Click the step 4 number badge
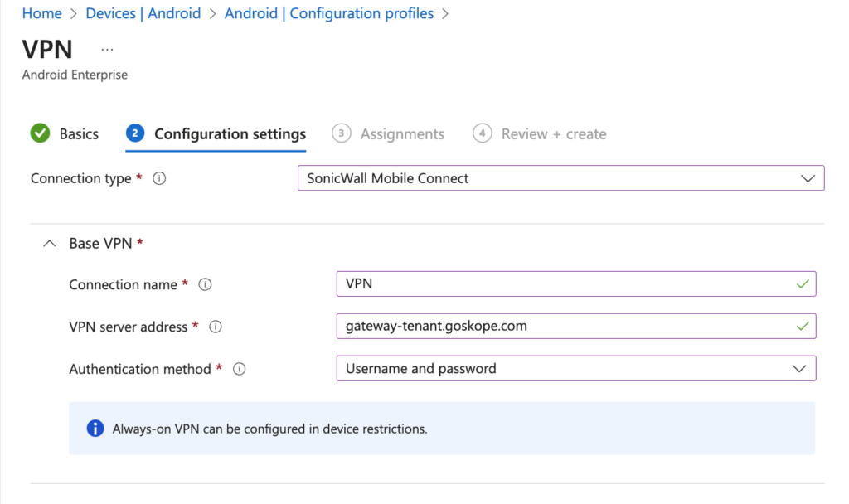 [x=482, y=133]
